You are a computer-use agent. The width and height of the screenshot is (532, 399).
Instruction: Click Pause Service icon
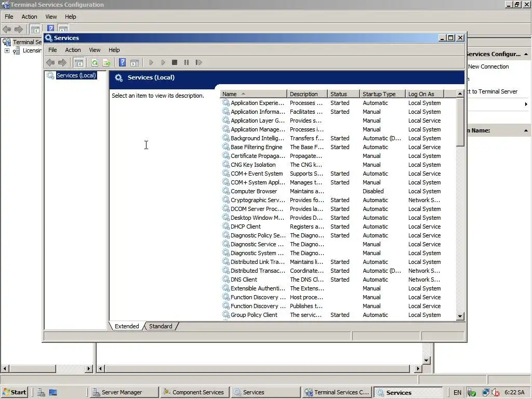[187, 62]
